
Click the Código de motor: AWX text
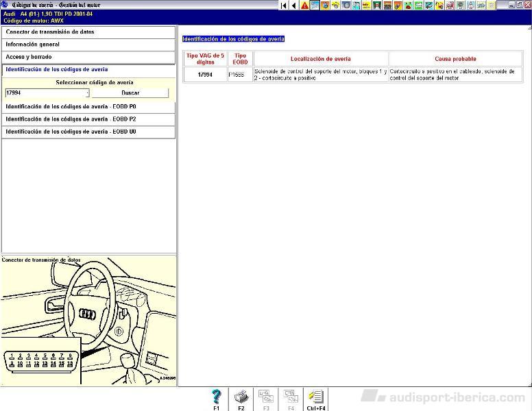(x=33, y=21)
